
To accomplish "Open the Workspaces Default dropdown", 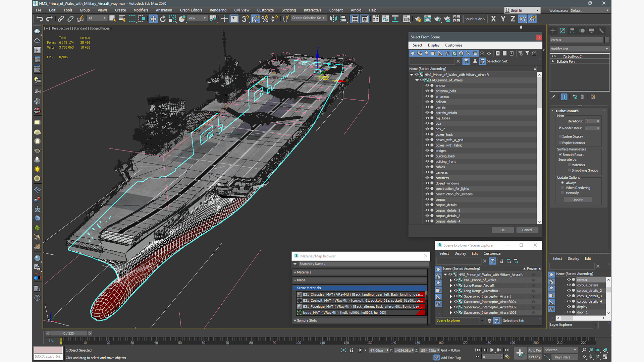I will click(589, 10).
